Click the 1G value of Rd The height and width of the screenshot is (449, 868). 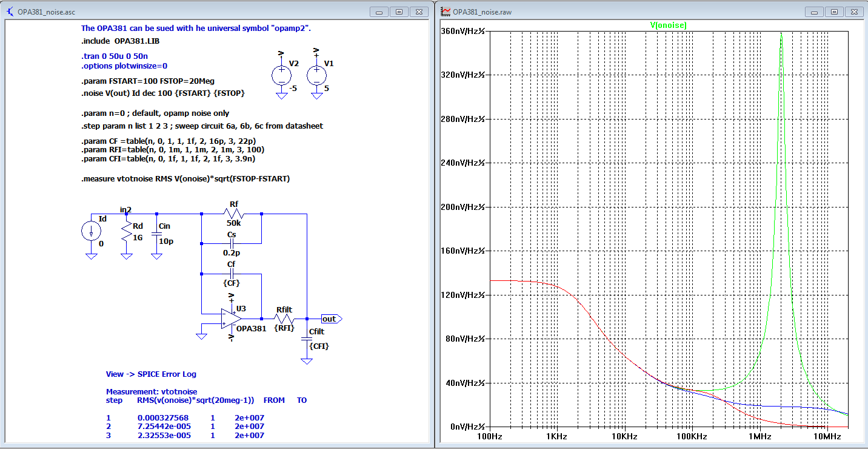(138, 238)
